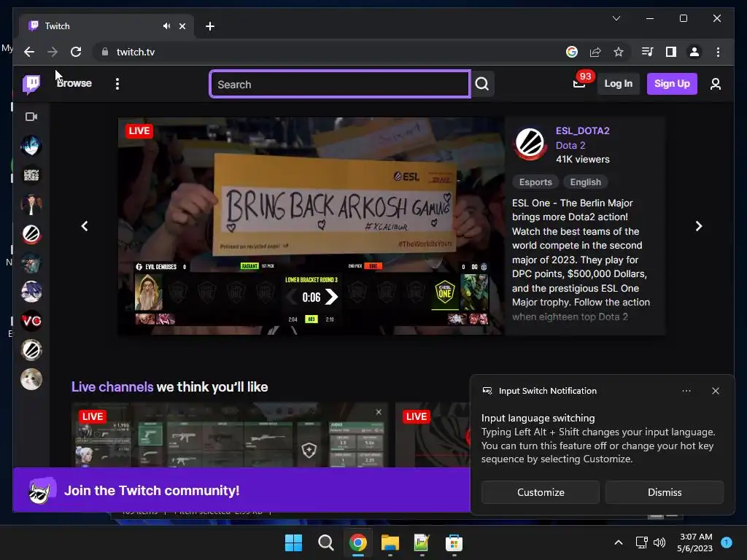Click the Join the Twitch community banner

click(x=241, y=490)
